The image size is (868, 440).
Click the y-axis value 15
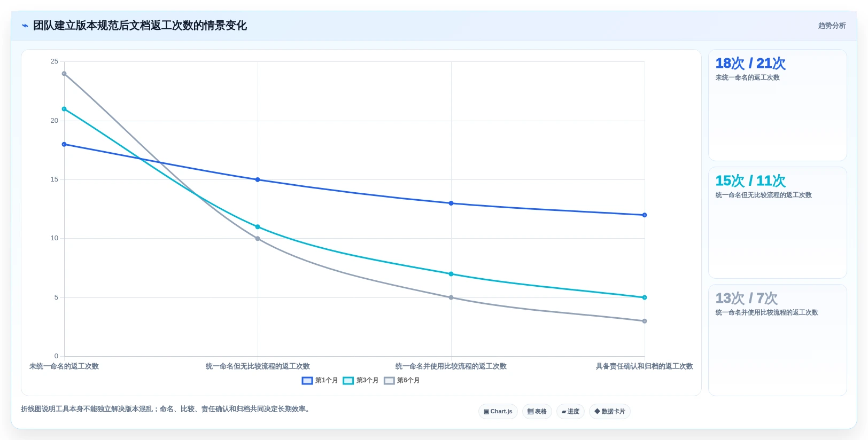[55, 179]
